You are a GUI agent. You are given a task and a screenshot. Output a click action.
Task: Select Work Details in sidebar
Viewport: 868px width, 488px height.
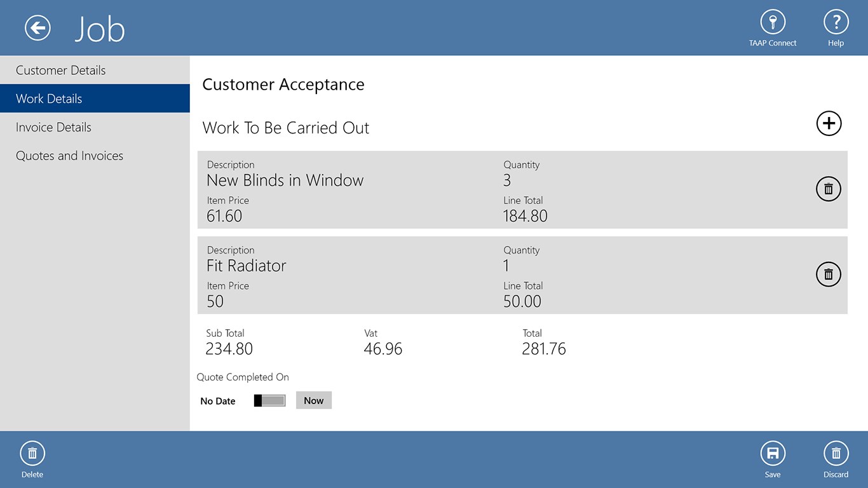[x=49, y=99]
